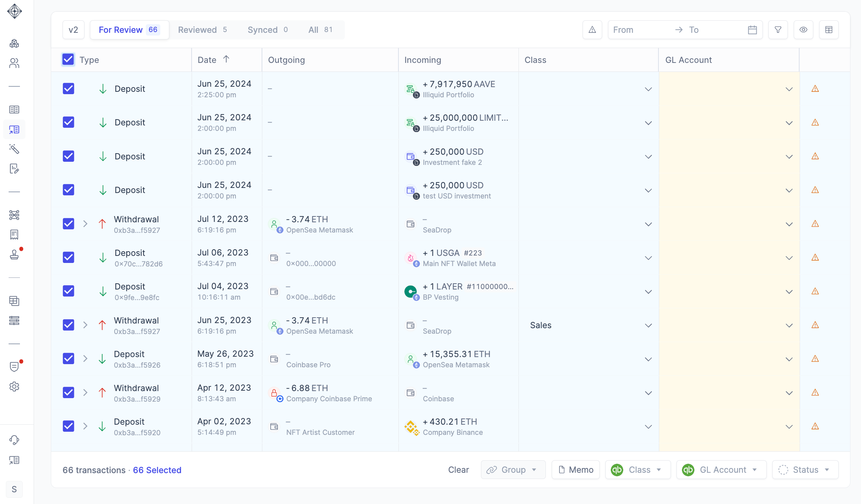This screenshot has width=861, height=504.
Task: Uncheck the select-all checkbox in header
Action: click(x=68, y=59)
